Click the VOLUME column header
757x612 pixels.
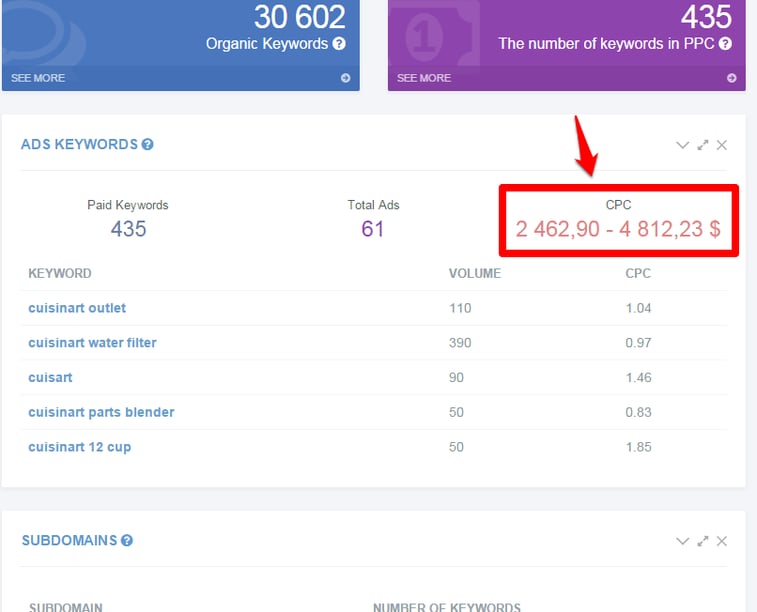tap(475, 273)
